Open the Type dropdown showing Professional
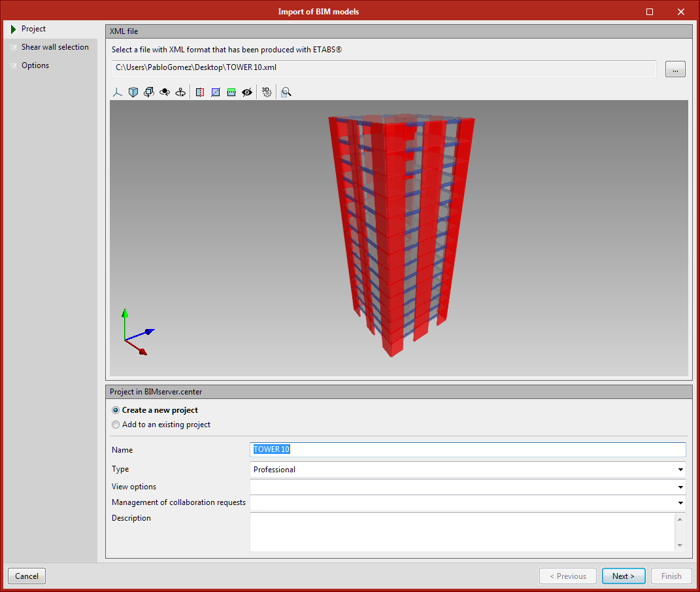 pos(680,469)
